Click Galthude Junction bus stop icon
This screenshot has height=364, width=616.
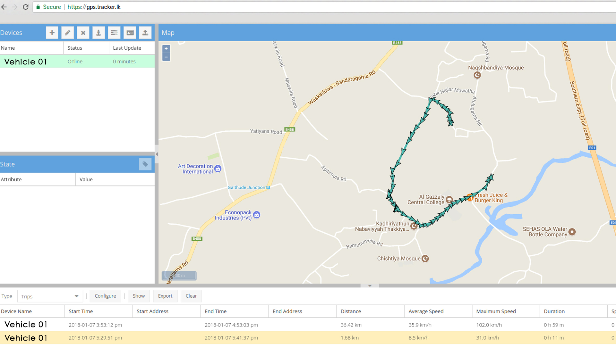pos(268,187)
